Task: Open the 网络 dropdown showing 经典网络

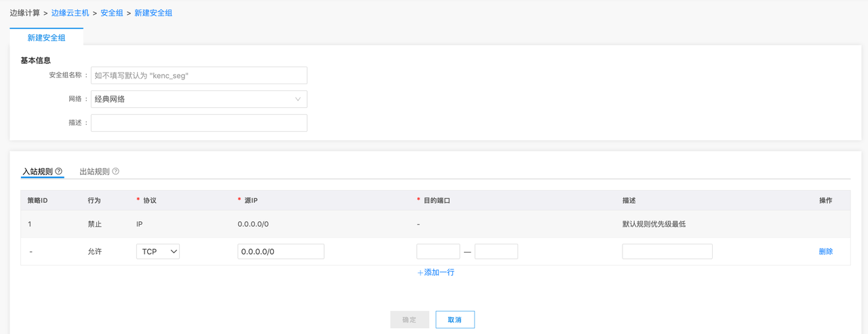Action: coord(199,99)
